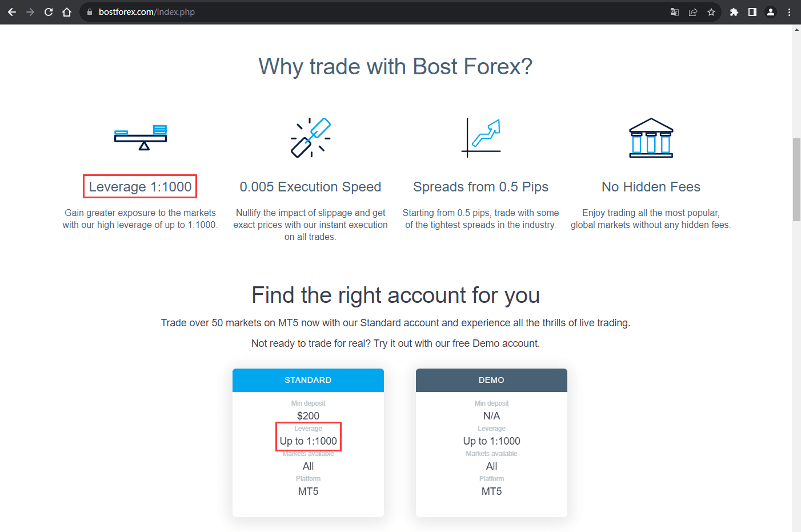
Task: Click the spreads chart arrow icon
Action: pos(481,137)
